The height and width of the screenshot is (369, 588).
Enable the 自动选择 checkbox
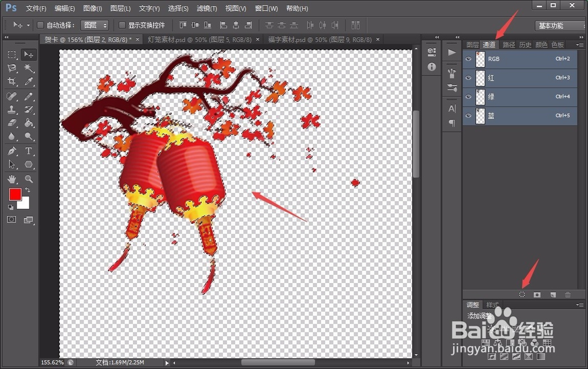pos(41,25)
